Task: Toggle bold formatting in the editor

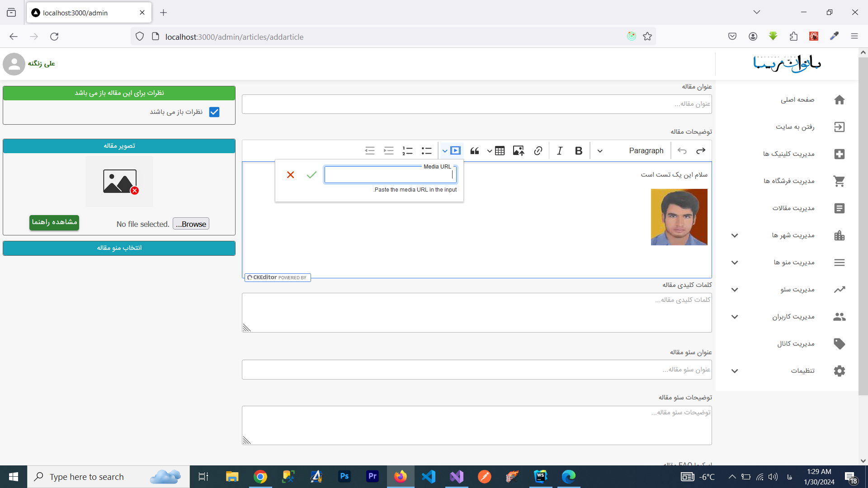Action: click(578, 151)
